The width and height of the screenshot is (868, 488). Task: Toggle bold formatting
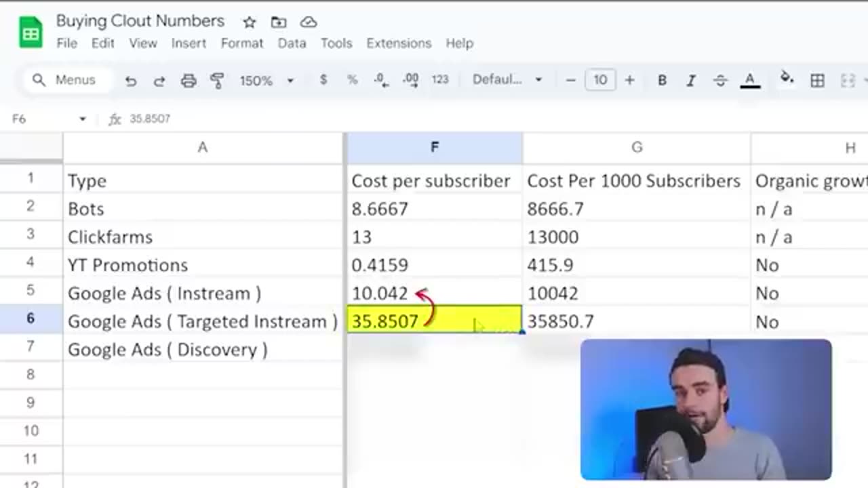(x=662, y=81)
